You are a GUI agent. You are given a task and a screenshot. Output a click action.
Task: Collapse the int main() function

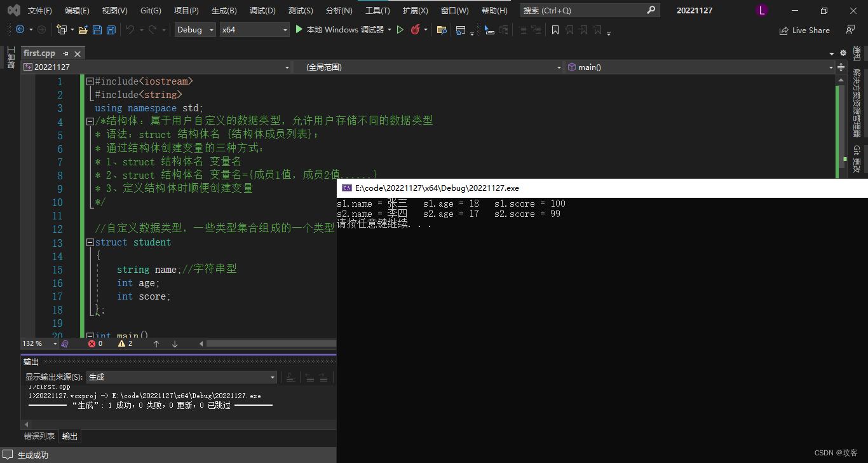[90, 335]
